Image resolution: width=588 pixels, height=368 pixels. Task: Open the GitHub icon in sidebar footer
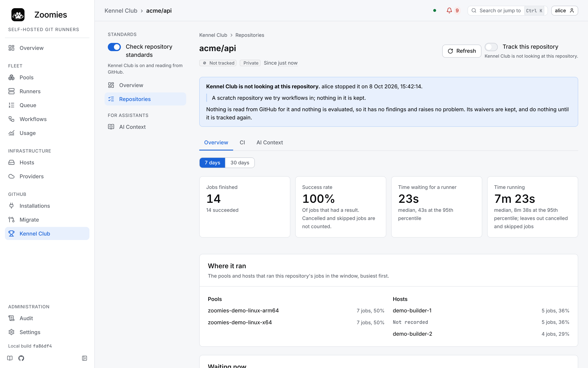[21, 358]
